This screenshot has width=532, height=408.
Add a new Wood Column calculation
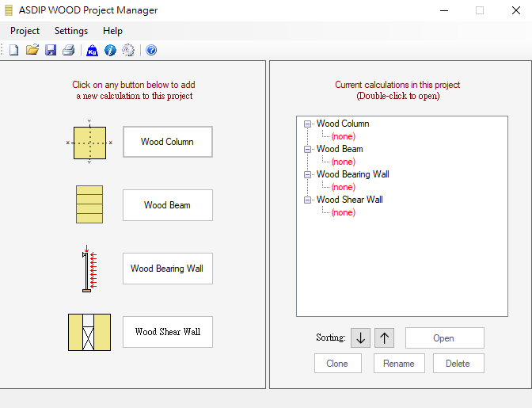[168, 142]
